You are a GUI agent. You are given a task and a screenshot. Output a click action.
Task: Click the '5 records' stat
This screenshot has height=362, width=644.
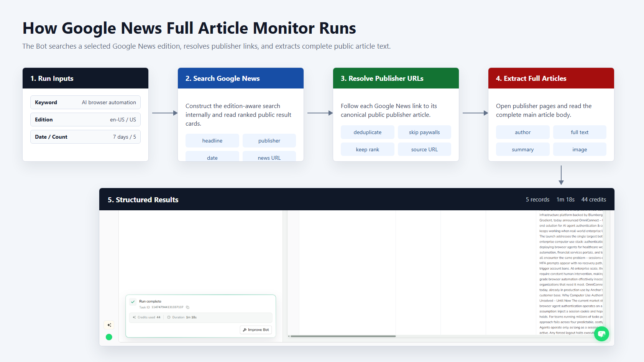click(537, 200)
